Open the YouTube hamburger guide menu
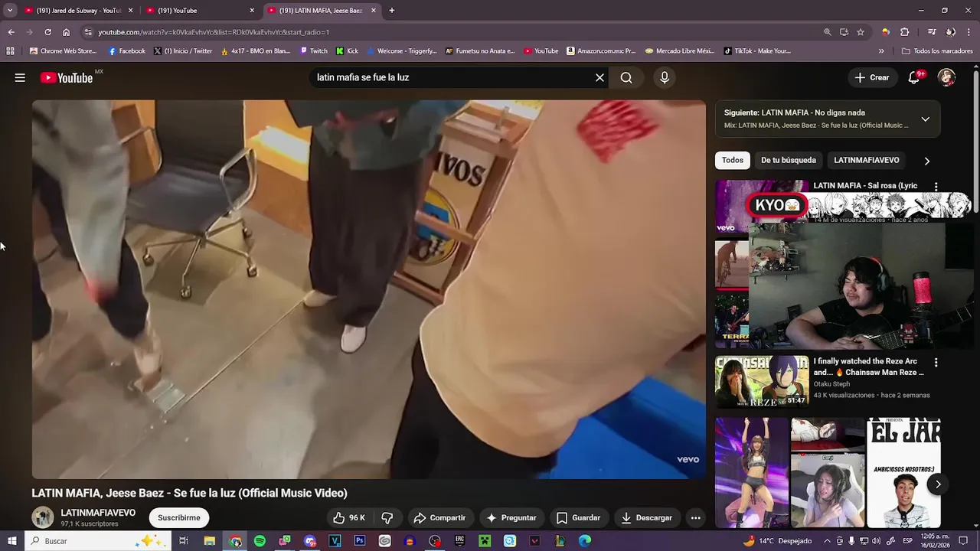This screenshot has width=980, height=551. [20, 77]
